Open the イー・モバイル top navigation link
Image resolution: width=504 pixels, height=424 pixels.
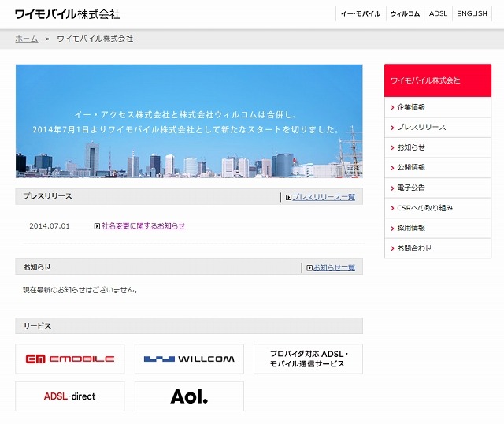361,14
